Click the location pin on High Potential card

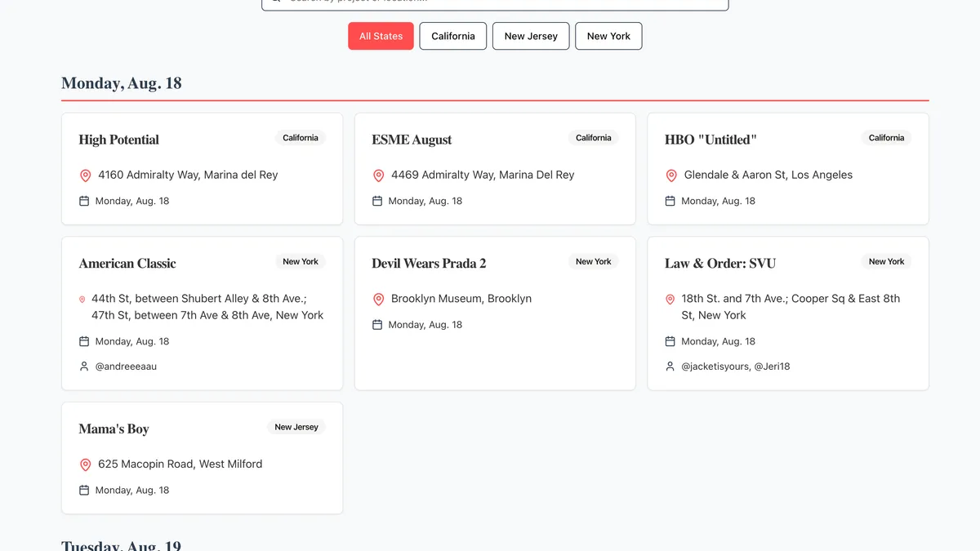pos(85,176)
